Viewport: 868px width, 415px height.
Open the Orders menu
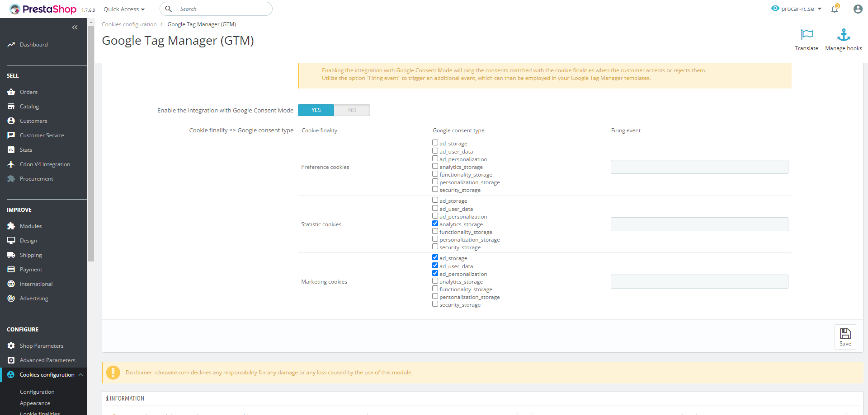[28, 92]
